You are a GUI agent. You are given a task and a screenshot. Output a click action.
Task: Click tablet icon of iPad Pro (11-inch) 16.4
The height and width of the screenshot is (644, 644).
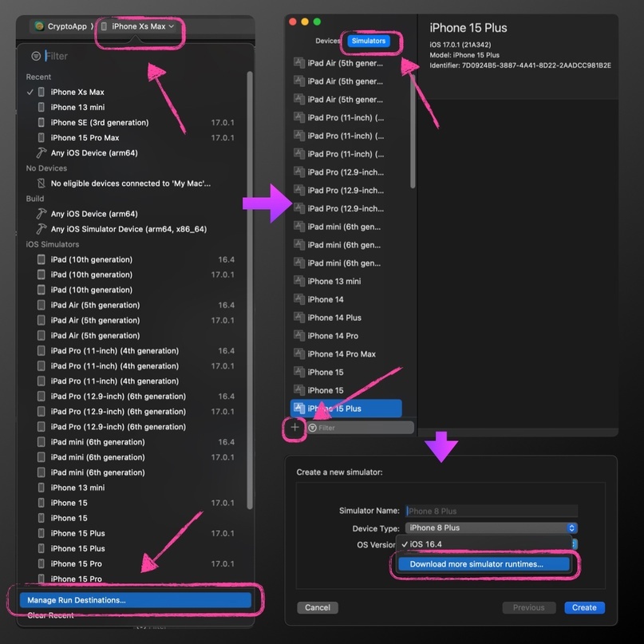pyautogui.click(x=41, y=351)
